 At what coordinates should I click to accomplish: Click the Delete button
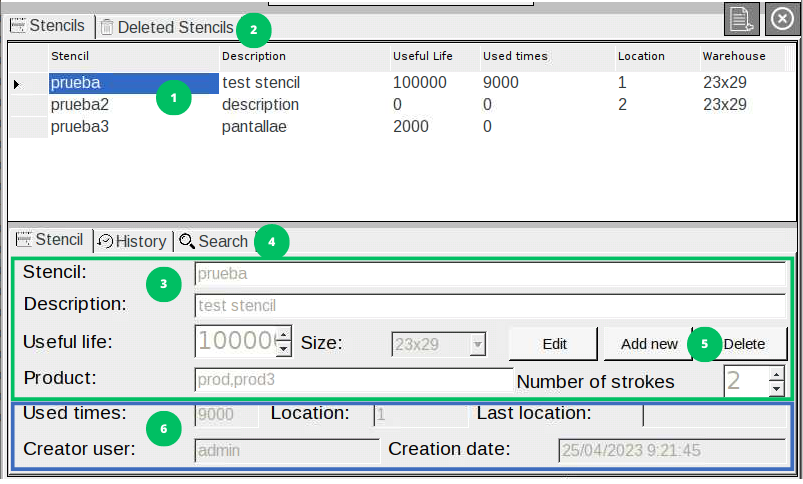[x=744, y=344]
